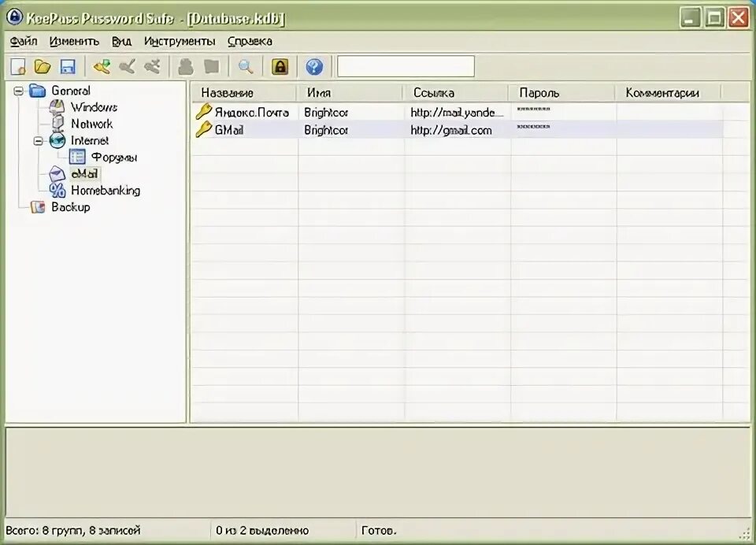Minimize the KeePass window
This screenshot has width=756, height=545.
[691, 18]
